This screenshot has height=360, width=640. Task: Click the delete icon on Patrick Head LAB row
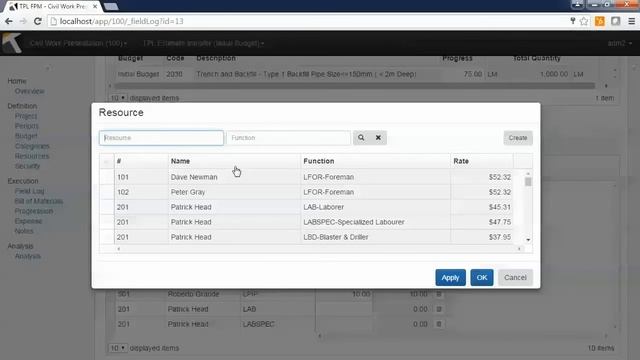pos(439,309)
